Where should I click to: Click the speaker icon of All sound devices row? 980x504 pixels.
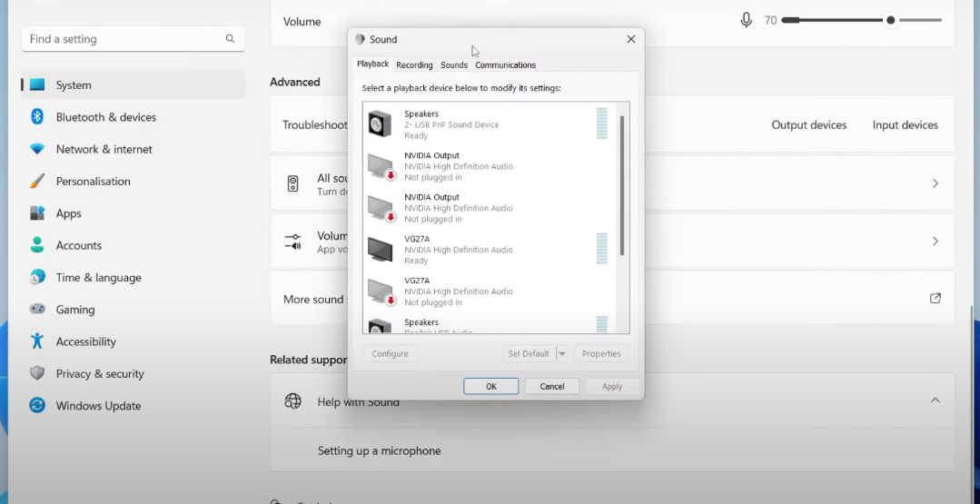pyautogui.click(x=293, y=183)
